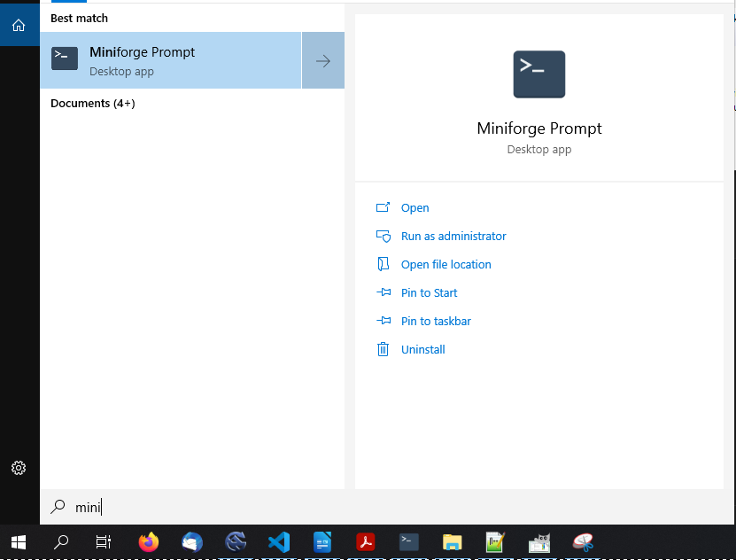This screenshot has height=560, width=736.
Task: Open the blue document writer app on taskbar
Action: [322, 542]
